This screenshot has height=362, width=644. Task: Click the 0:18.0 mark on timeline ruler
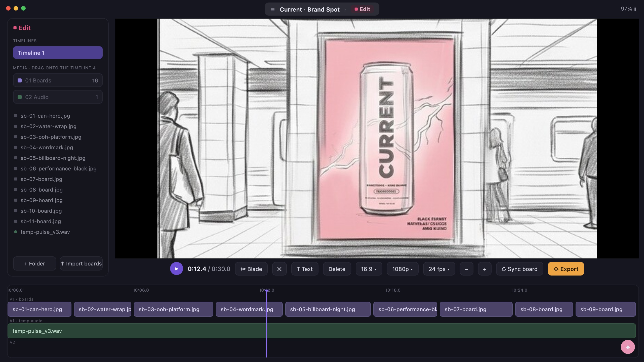pyautogui.click(x=393, y=290)
